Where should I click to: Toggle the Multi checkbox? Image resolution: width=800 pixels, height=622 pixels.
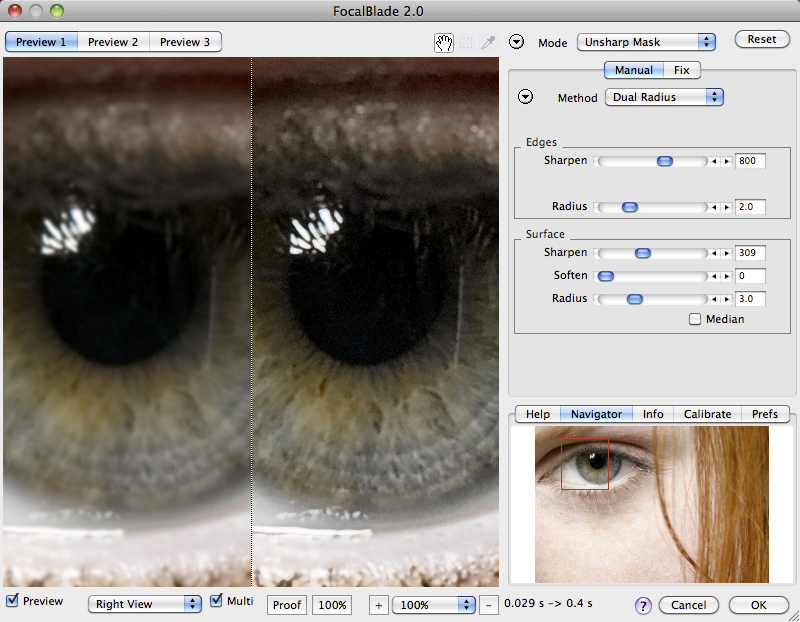pos(217,601)
